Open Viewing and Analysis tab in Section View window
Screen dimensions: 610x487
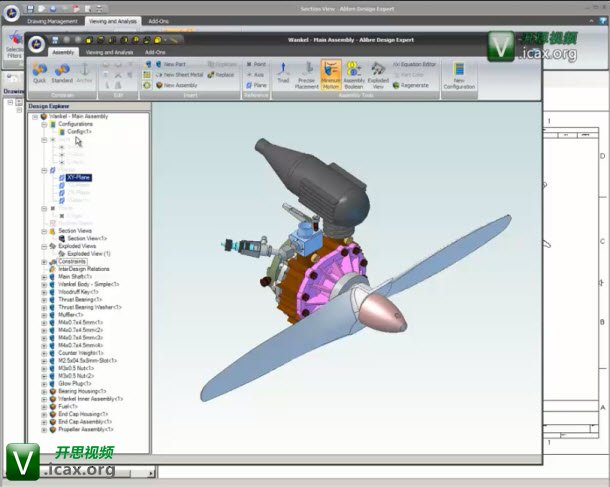113,21
